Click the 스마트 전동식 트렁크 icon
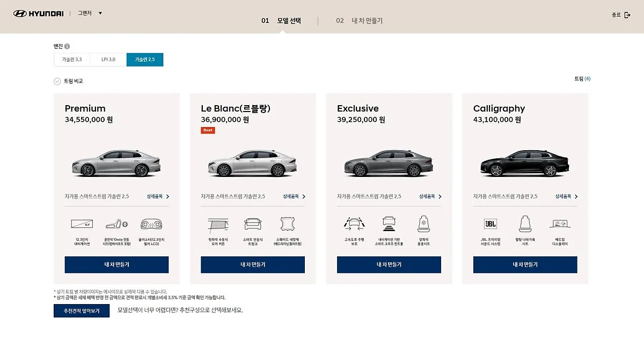Screen dimensions: 644x362 tap(253, 224)
